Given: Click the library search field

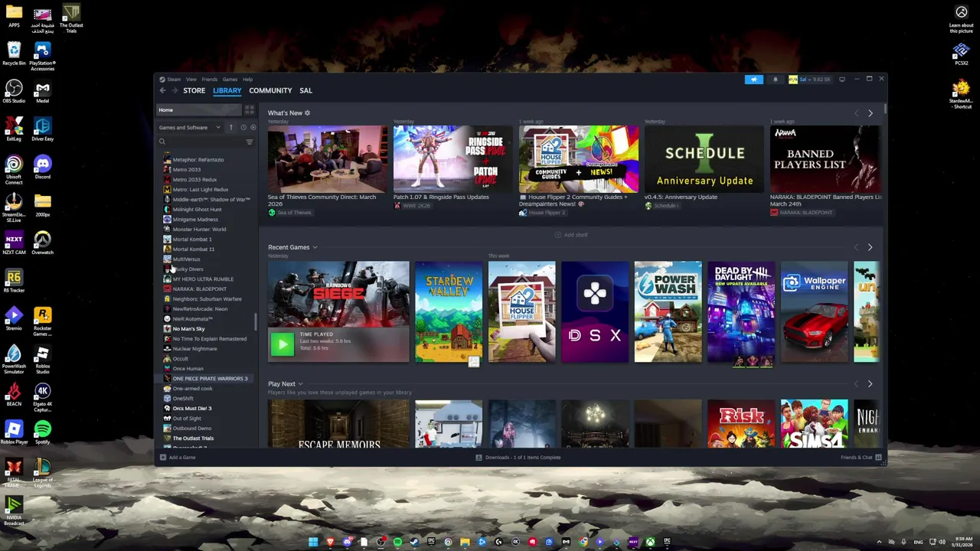Looking at the screenshot, I should point(201,142).
